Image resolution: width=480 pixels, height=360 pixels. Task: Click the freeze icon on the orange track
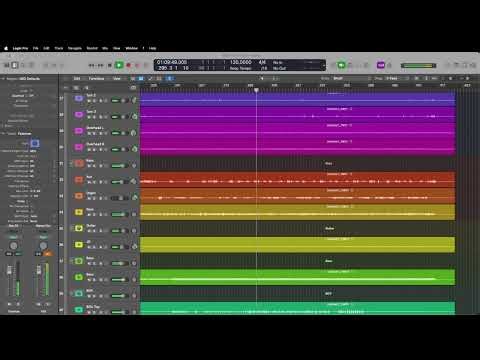coord(134,198)
